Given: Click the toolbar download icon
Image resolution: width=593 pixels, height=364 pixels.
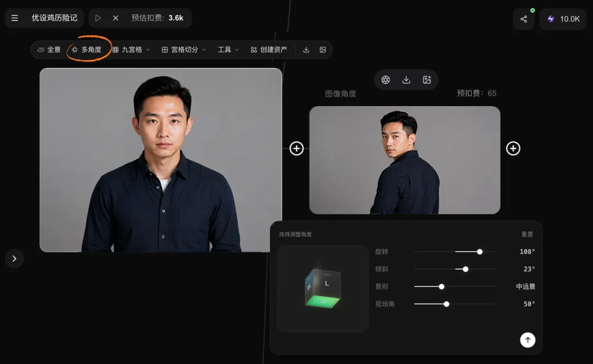Looking at the screenshot, I should [x=306, y=50].
